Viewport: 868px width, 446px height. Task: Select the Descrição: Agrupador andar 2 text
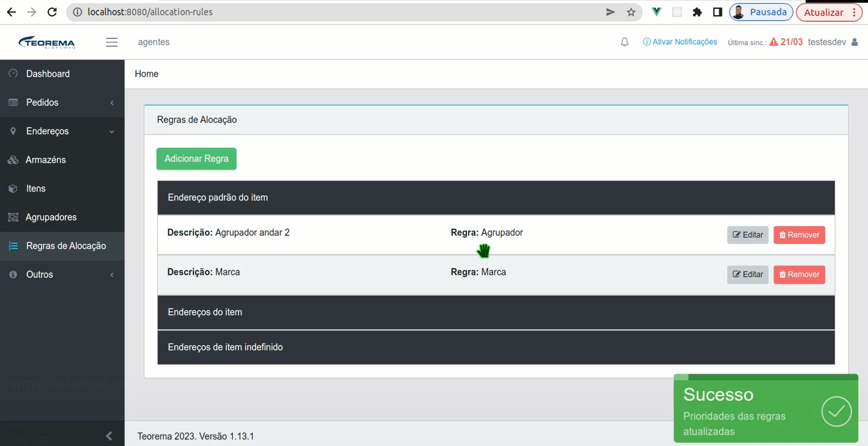tap(228, 232)
